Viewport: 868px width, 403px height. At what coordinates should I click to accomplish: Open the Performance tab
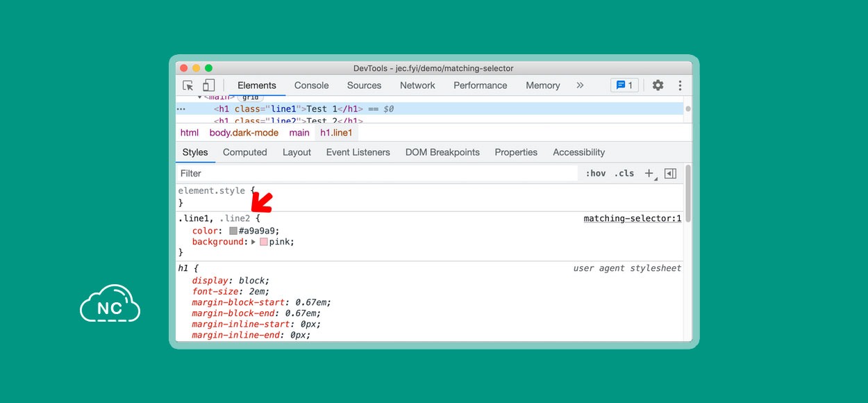481,85
